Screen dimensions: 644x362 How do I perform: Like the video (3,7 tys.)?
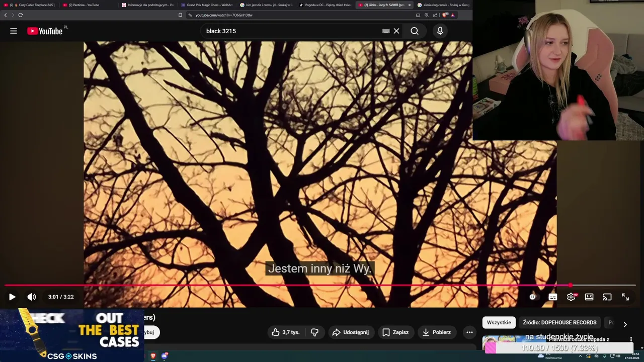click(285, 332)
